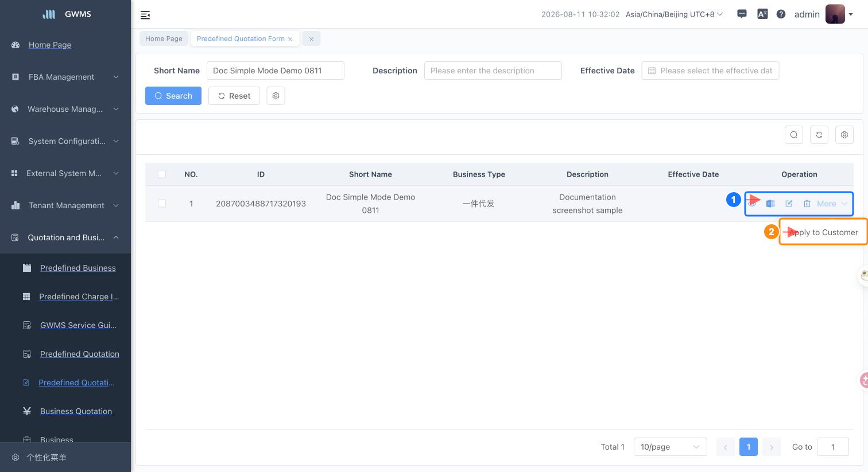Focus the Description input field
This screenshot has width=868, height=472.
point(493,71)
